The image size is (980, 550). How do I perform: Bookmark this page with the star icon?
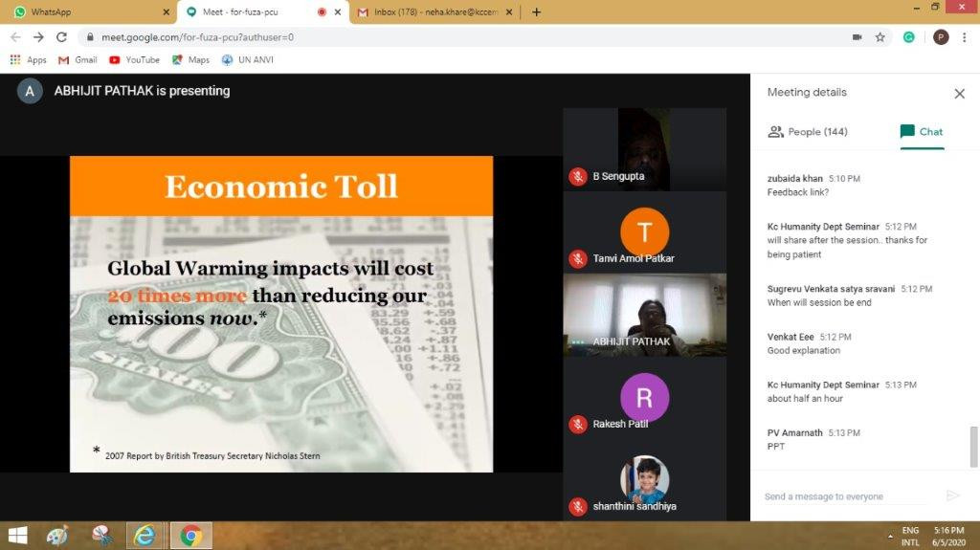click(880, 37)
